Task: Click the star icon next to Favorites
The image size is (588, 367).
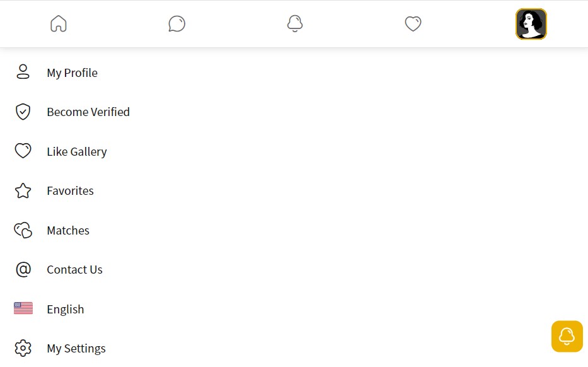Action: point(23,191)
